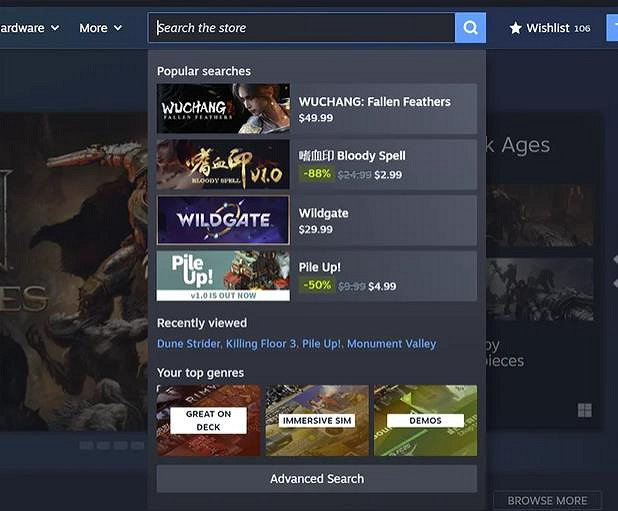Click the -88% discount badge

pyautogui.click(x=316, y=174)
